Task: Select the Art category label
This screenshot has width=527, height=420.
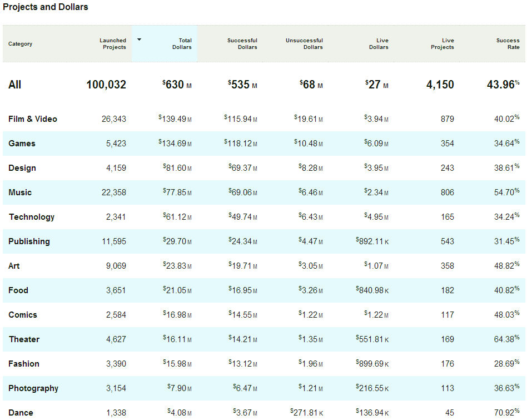Action: click(14, 266)
